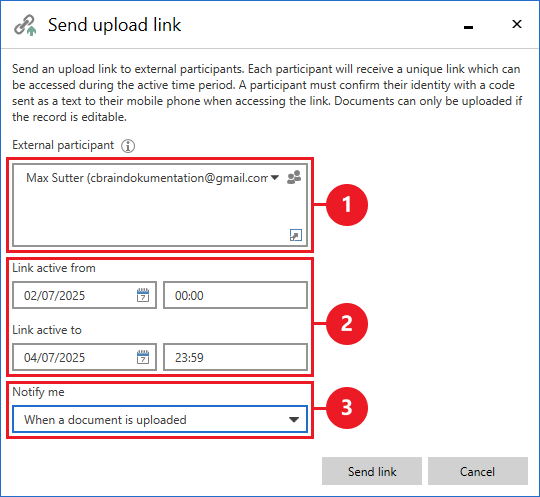Click the Link active from date field
The width and height of the screenshot is (540, 497).
(x=84, y=295)
